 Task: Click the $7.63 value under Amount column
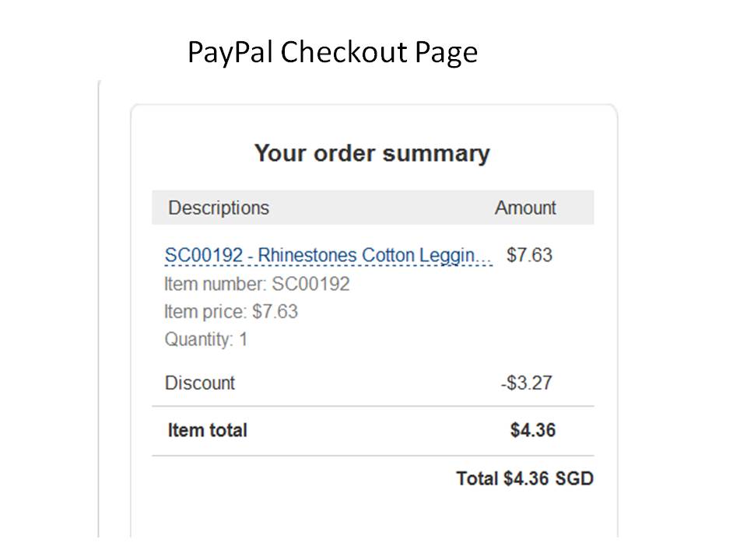point(529,255)
